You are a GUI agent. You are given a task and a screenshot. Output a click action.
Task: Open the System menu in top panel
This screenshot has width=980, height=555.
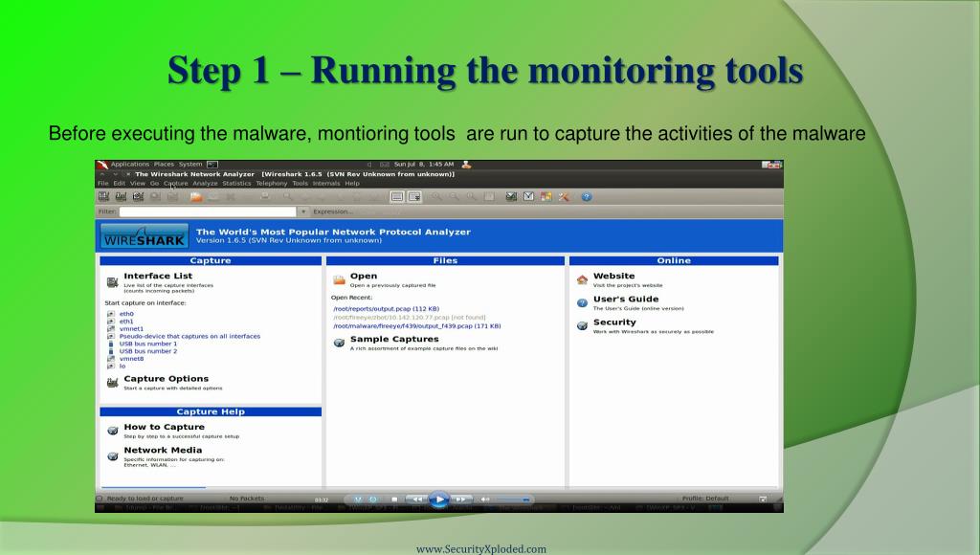190,165
